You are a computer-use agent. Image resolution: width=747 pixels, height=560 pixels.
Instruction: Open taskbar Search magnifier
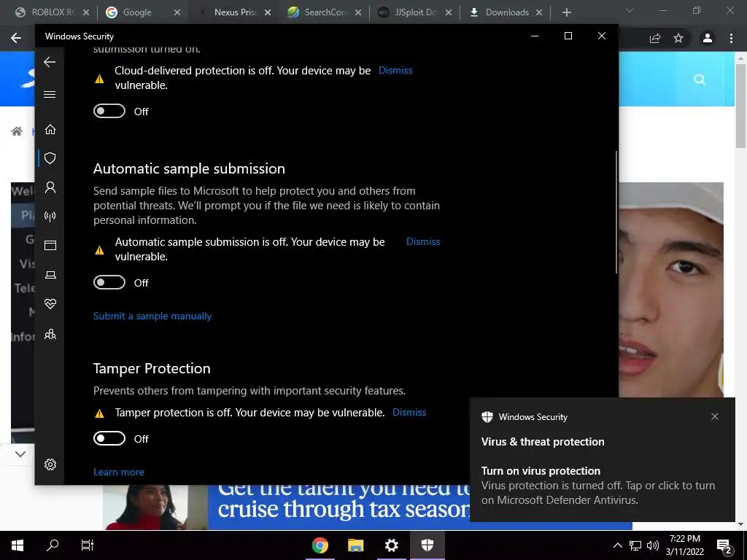pyautogui.click(x=53, y=545)
